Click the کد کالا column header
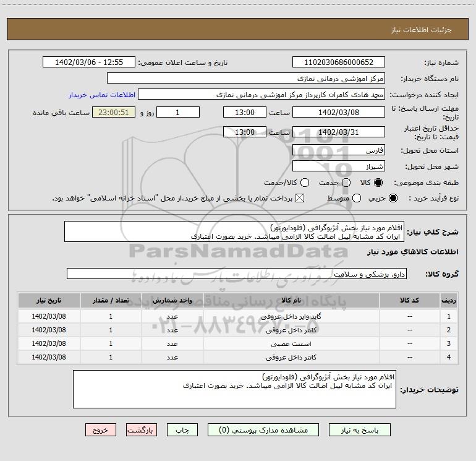 pyautogui.click(x=409, y=301)
